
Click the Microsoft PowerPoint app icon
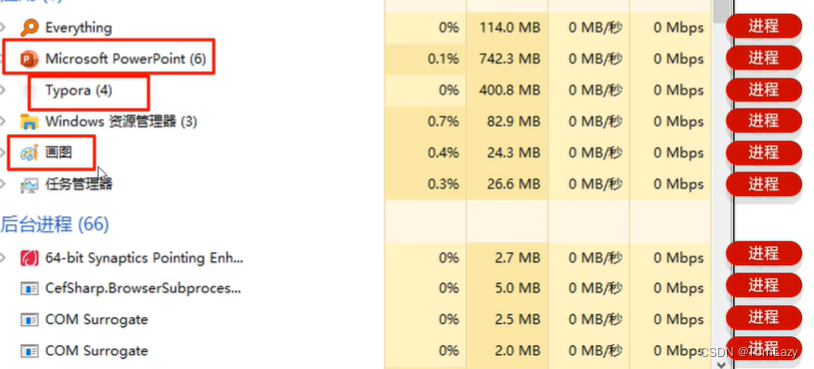coord(29,59)
